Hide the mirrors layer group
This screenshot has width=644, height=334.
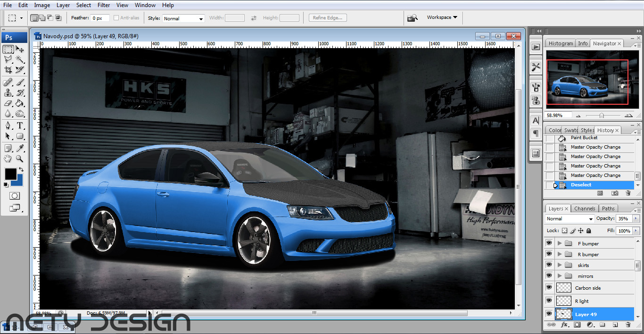[549, 276]
